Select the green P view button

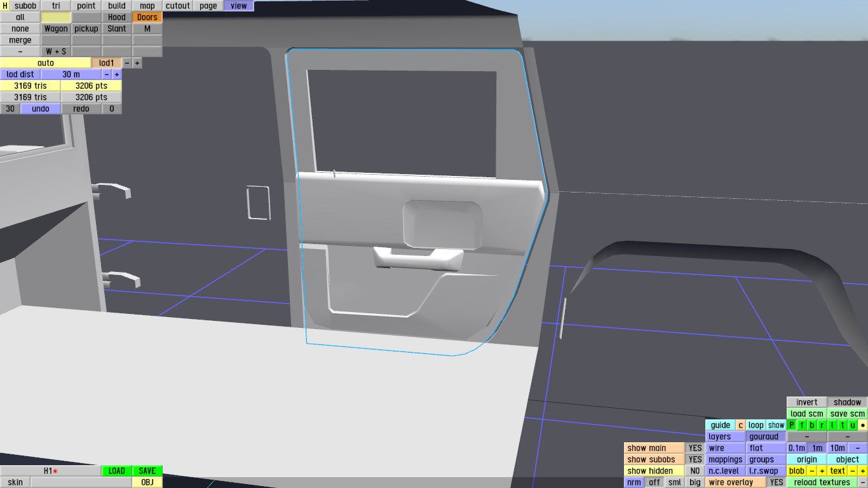[x=792, y=425]
